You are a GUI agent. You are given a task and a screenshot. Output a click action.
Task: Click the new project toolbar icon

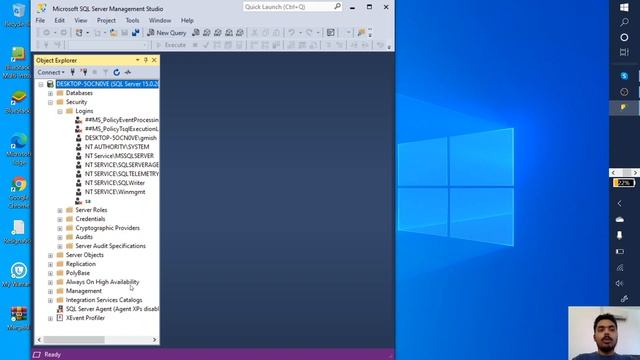(79, 33)
